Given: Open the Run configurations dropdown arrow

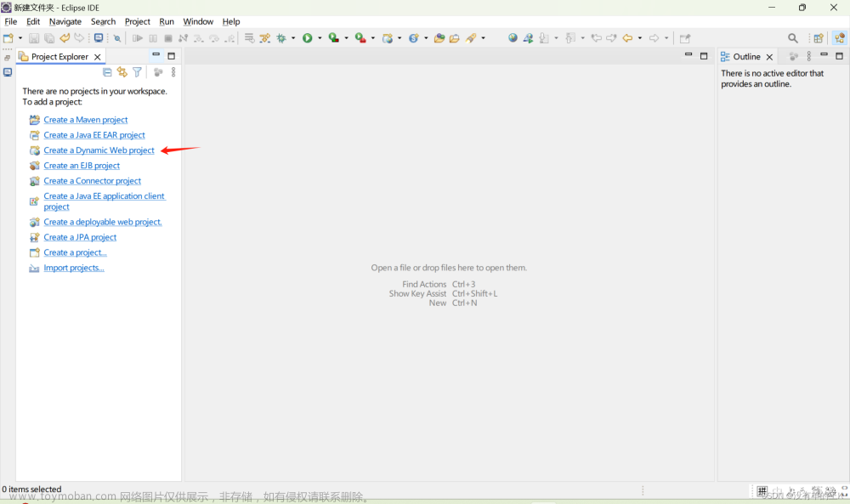Looking at the screenshot, I should point(320,38).
